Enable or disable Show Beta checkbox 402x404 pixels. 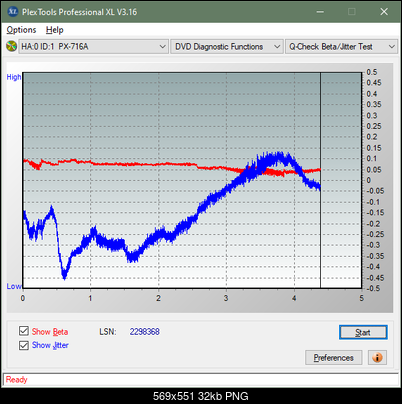click(24, 331)
